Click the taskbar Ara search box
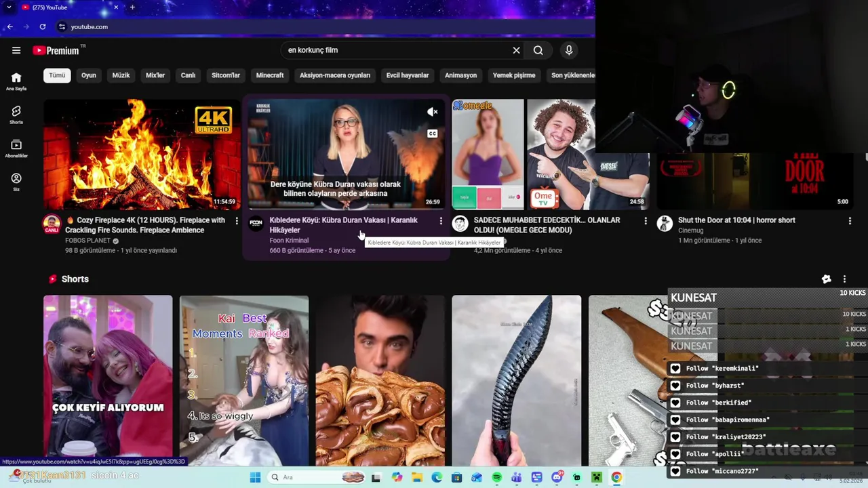Screen dimensions: 868x488 point(317,477)
